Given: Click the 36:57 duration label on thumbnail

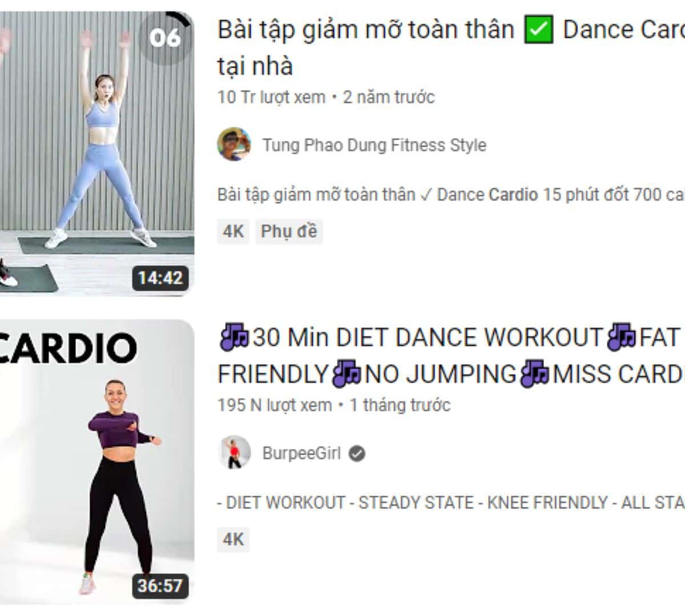Looking at the screenshot, I should coord(160,586).
